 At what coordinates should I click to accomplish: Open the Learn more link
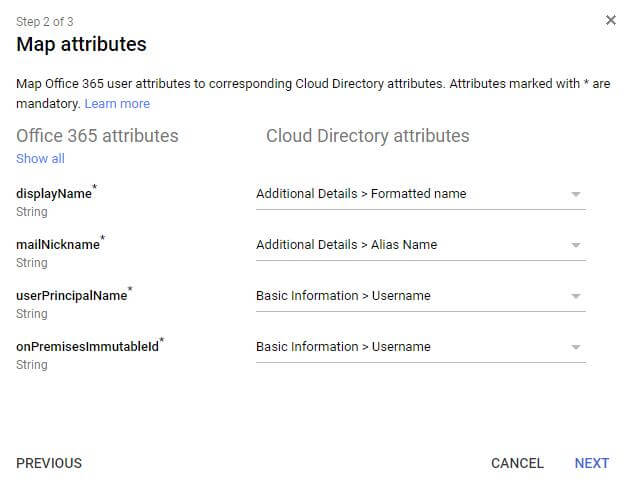117,104
